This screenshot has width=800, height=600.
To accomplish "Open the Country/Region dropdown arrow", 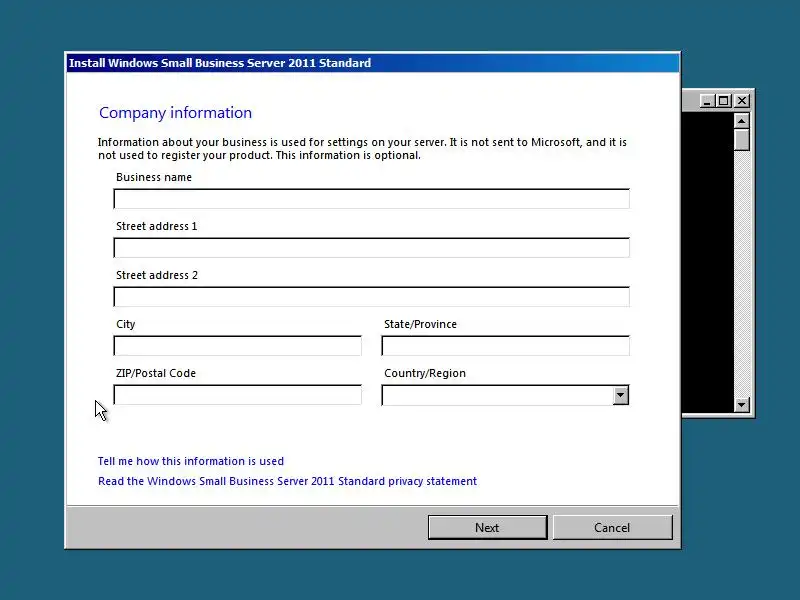I will point(620,395).
